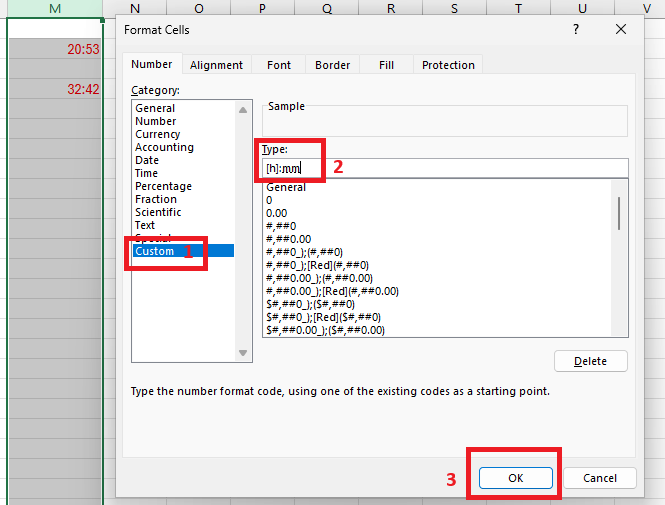Viewport: 665px width, 505px height.
Task: Select format code 0.00
Action: pos(437,213)
